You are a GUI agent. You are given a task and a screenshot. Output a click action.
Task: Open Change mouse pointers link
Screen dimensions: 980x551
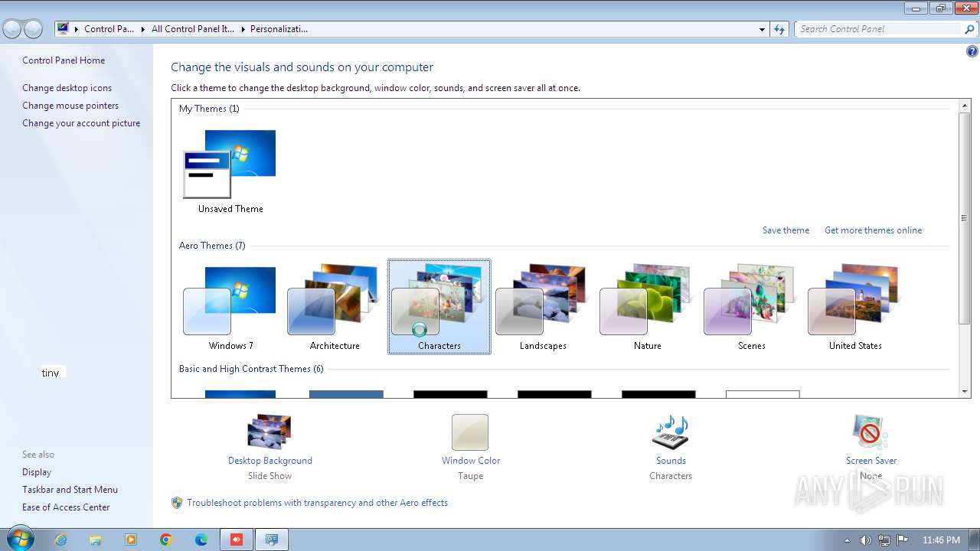[x=70, y=106]
